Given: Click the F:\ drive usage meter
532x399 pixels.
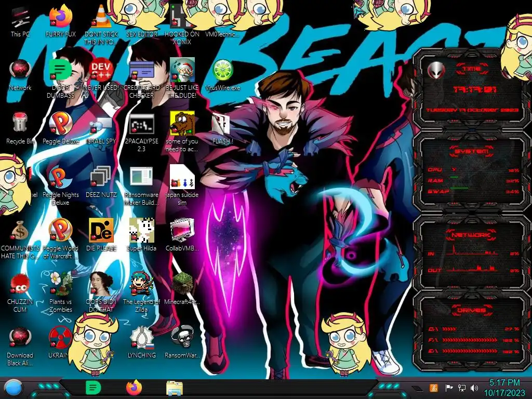Looking at the screenshot, I should tap(470, 340).
